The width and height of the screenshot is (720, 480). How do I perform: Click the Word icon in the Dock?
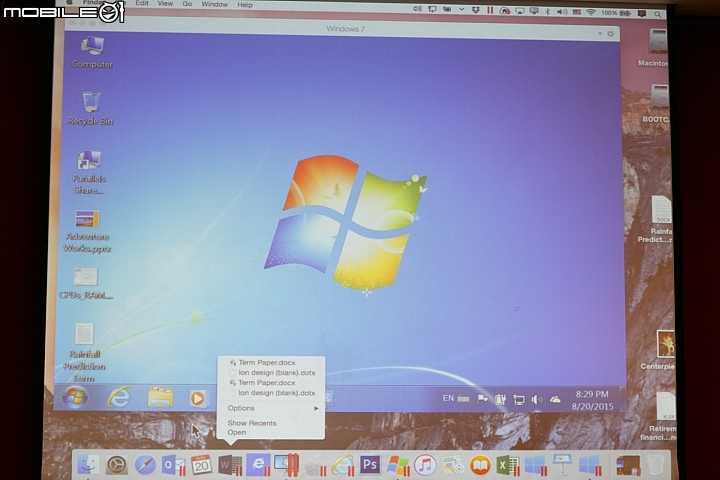click(x=230, y=465)
